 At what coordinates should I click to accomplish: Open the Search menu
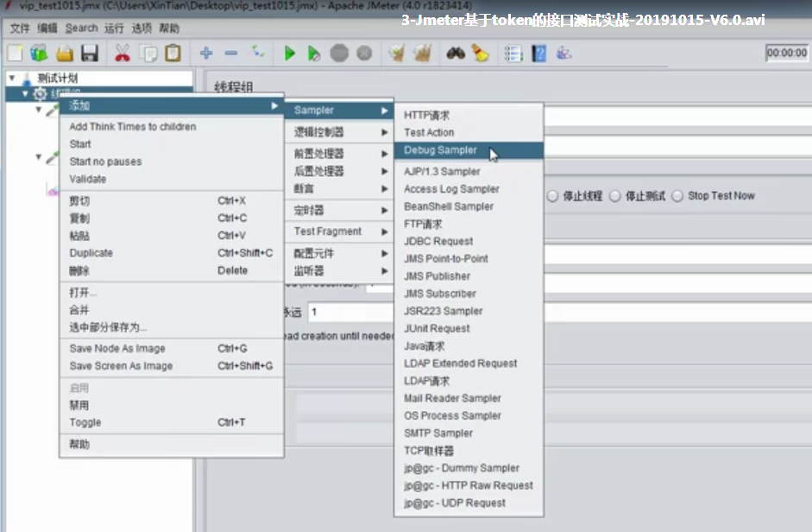tap(81, 28)
